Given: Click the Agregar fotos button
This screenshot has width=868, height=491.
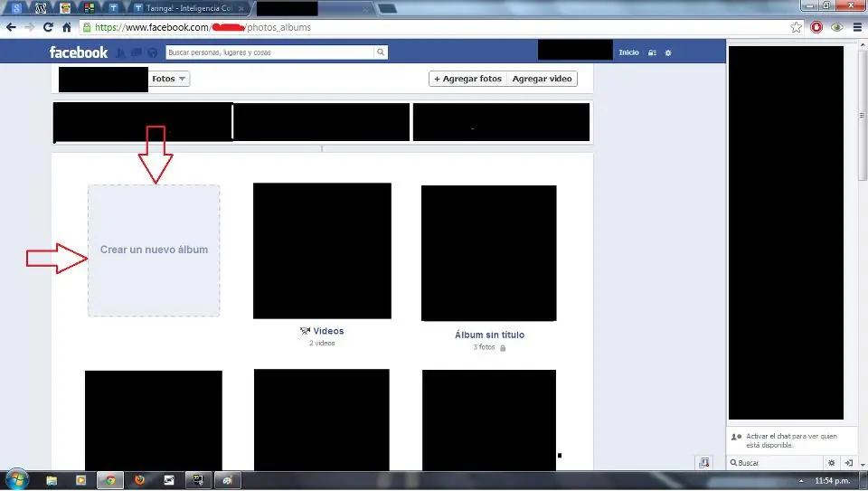Looking at the screenshot, I should click(467, 79).
